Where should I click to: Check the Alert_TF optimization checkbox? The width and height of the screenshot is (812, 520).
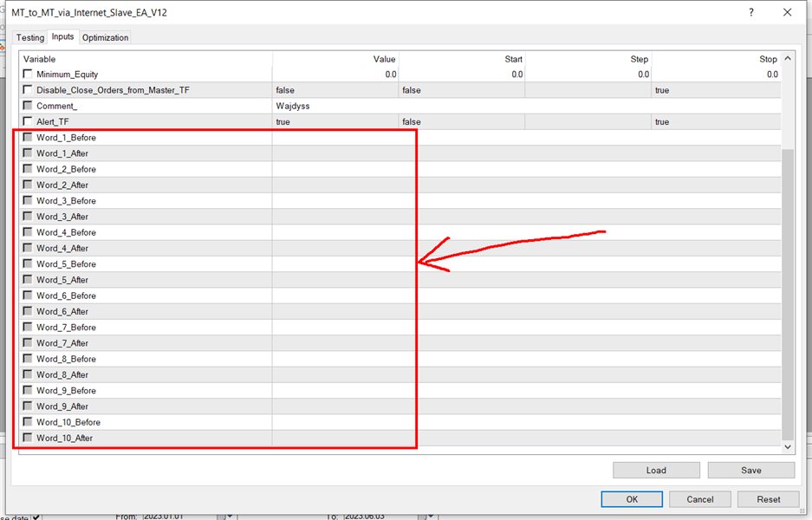click(x=29, y=121)
